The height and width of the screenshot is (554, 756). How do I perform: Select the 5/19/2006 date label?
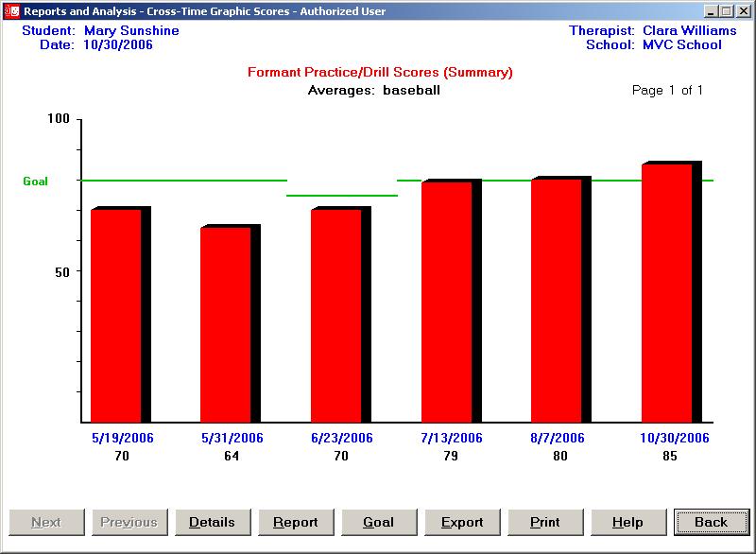point(123,438)
